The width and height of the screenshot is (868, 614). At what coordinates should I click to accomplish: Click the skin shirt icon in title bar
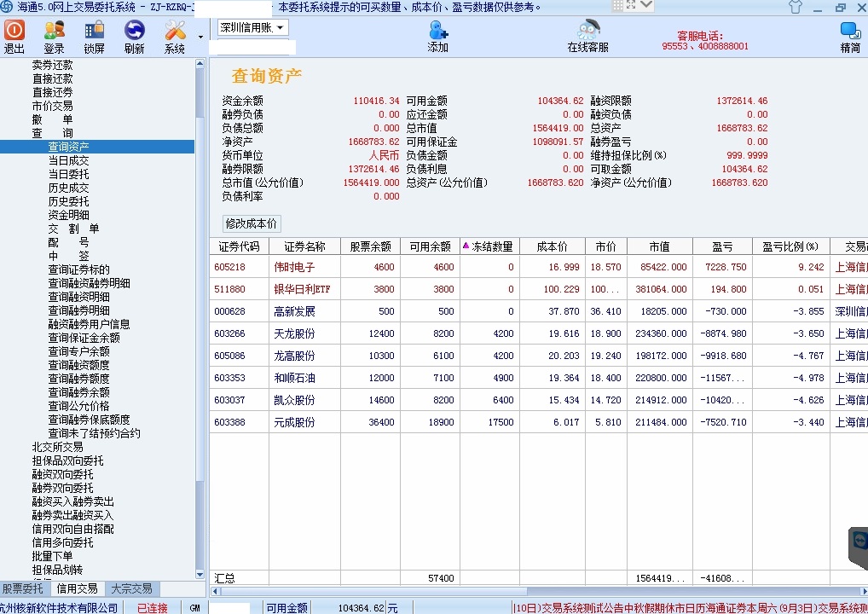795,7
